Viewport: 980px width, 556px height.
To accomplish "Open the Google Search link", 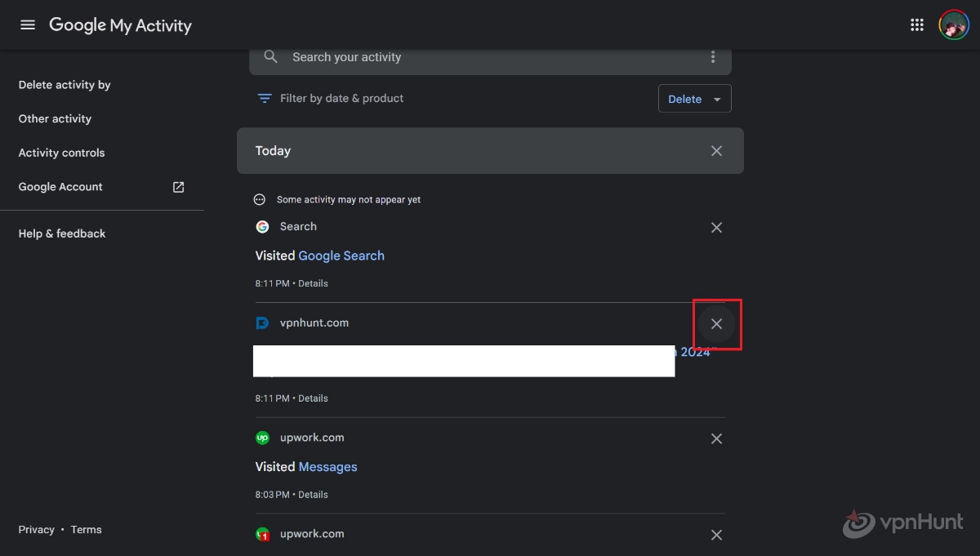I will click(x=341, y=256).
